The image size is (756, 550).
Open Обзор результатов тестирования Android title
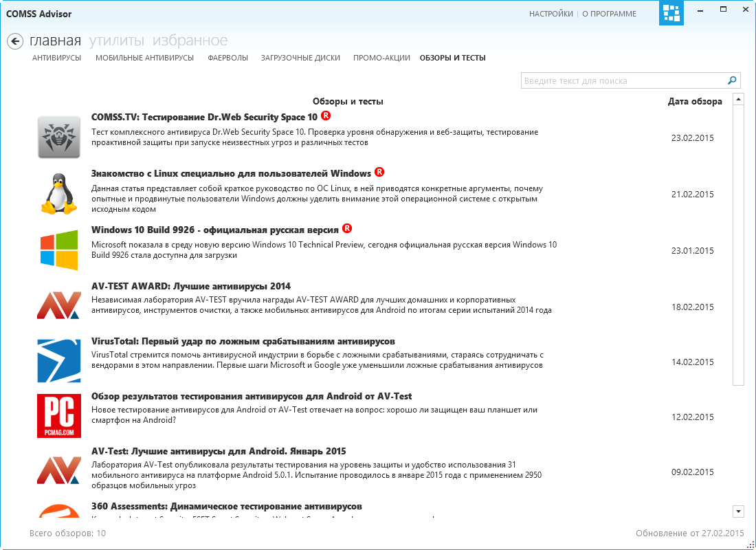click(251, 397)
